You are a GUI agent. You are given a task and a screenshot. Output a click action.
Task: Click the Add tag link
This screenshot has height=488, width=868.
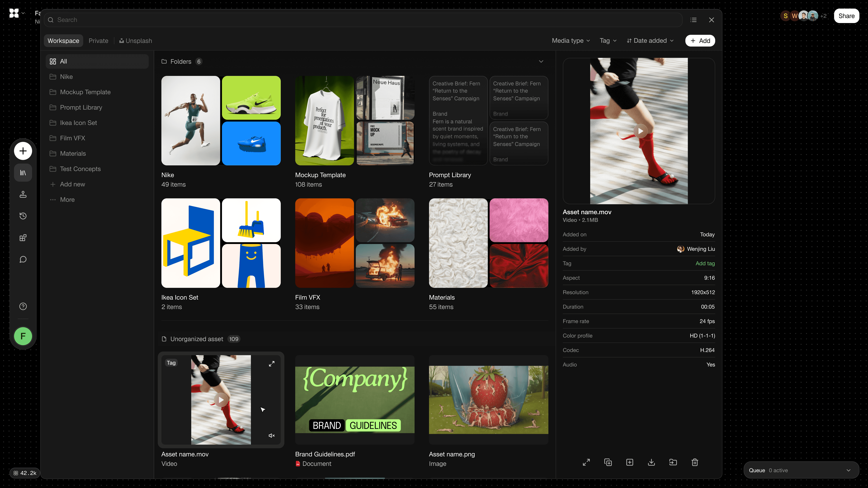click(705, 263)
